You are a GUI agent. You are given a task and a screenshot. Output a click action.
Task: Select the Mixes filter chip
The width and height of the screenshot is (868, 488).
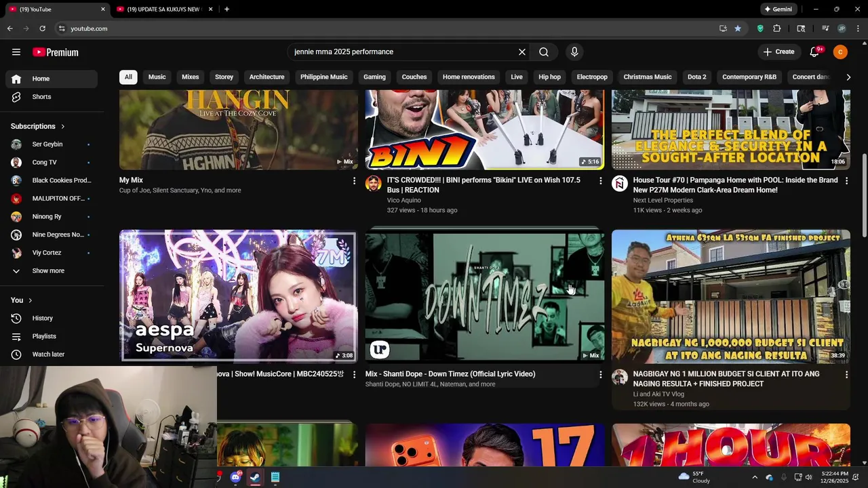coord(191,77)
